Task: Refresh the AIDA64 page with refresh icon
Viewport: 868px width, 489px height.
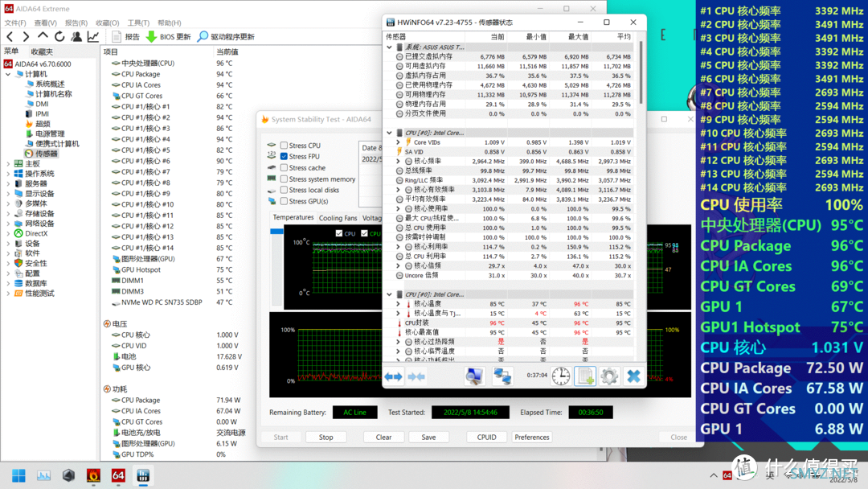Action: [x=59, y=36]
